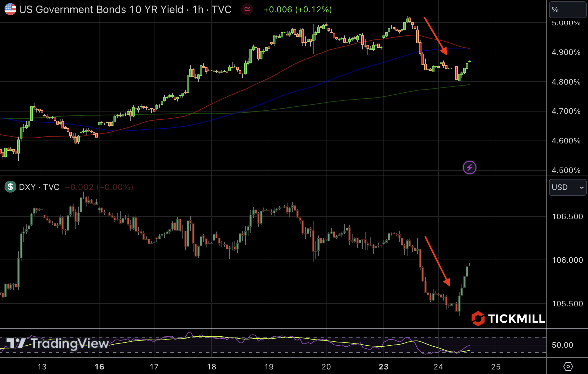The image size is (588, 374).
Task: Click the 106.500 DXY axis label
Action: tap(568, 217)
